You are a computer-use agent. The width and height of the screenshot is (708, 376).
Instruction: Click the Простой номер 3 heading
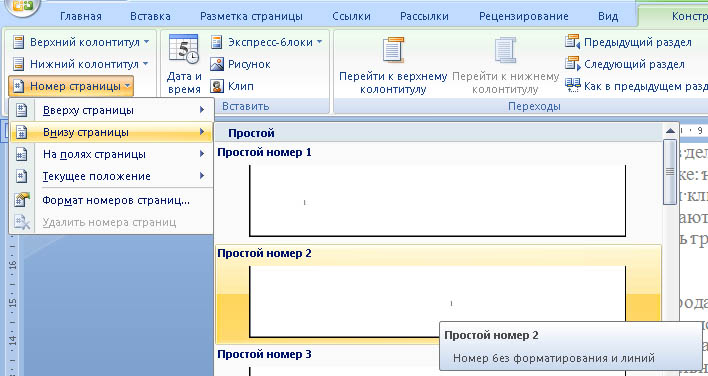point(264,354)
